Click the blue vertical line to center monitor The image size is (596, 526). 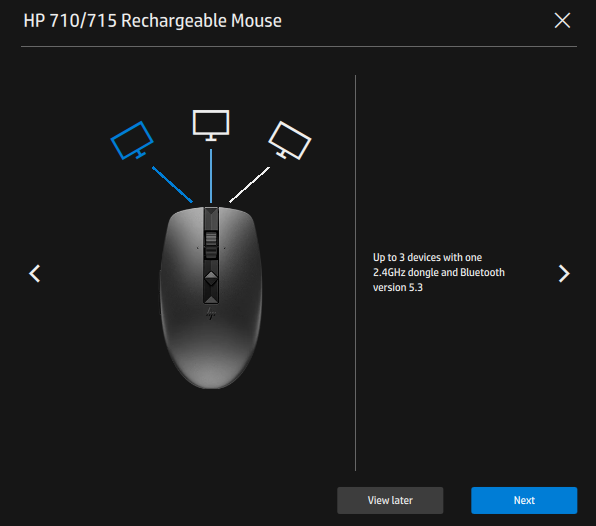click(x=211, y=176)
